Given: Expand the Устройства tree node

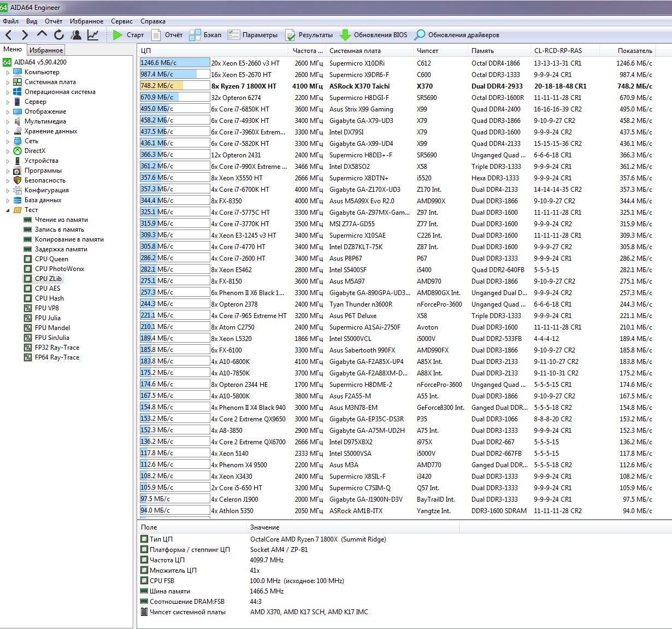Looking at the screenshot, I should (x=8, y=161).
